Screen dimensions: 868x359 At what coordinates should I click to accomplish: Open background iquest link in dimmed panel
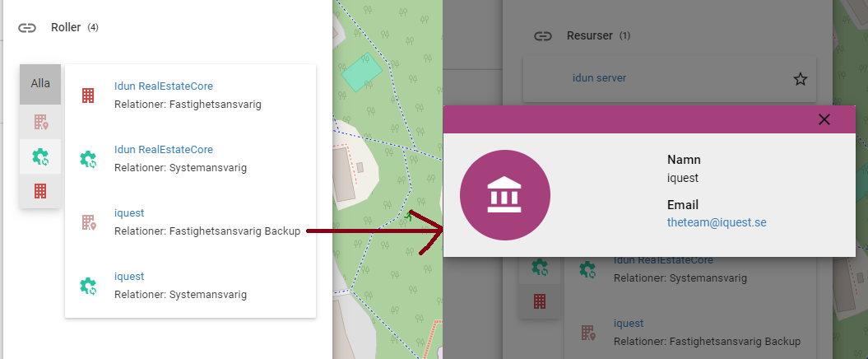pyautogui.click(x=629, y=324)
